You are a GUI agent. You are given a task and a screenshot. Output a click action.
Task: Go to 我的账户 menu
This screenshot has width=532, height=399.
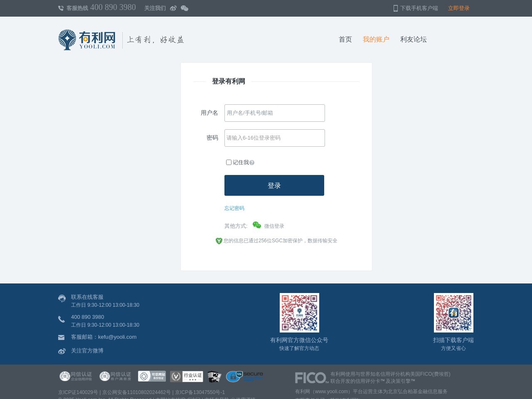coord(376,39)
